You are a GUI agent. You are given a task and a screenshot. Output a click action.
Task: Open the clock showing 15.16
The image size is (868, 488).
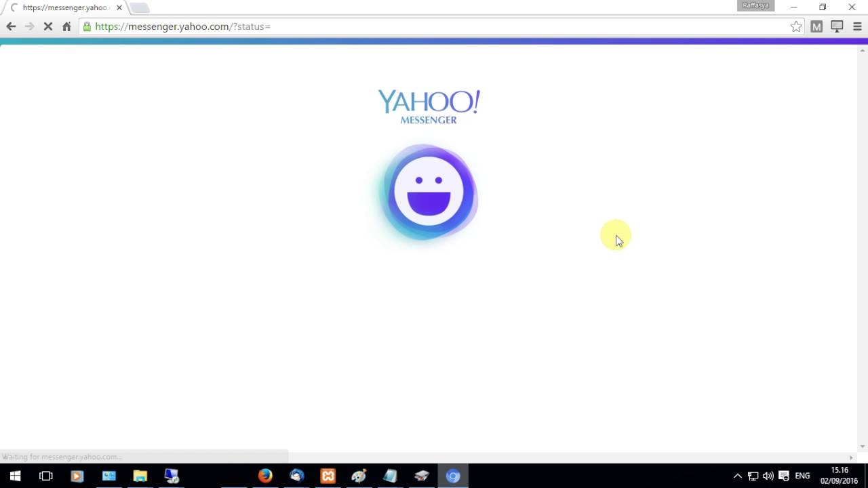point(840,476)
